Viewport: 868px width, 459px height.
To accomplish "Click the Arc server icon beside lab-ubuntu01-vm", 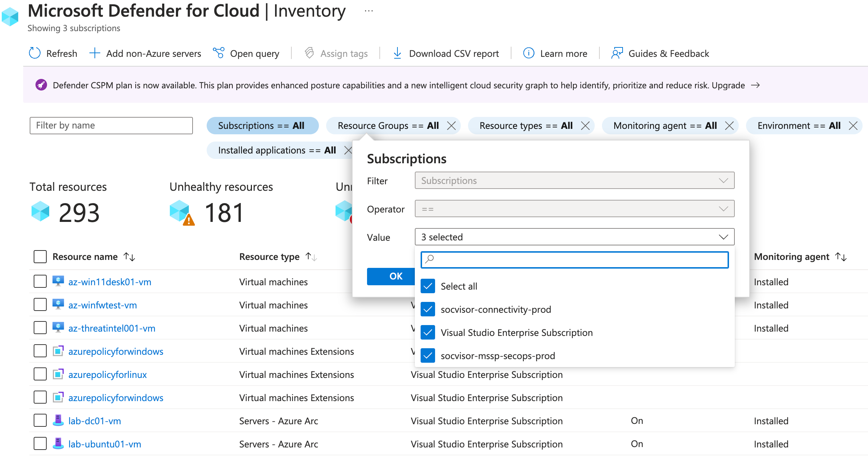I will tap(58, 443).
